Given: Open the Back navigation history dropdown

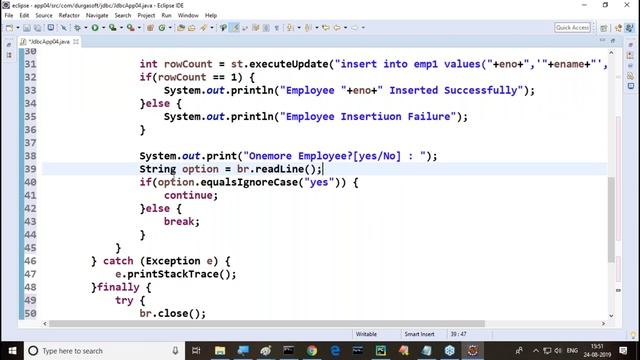Looking at the screenshot, I should point(345,28).
